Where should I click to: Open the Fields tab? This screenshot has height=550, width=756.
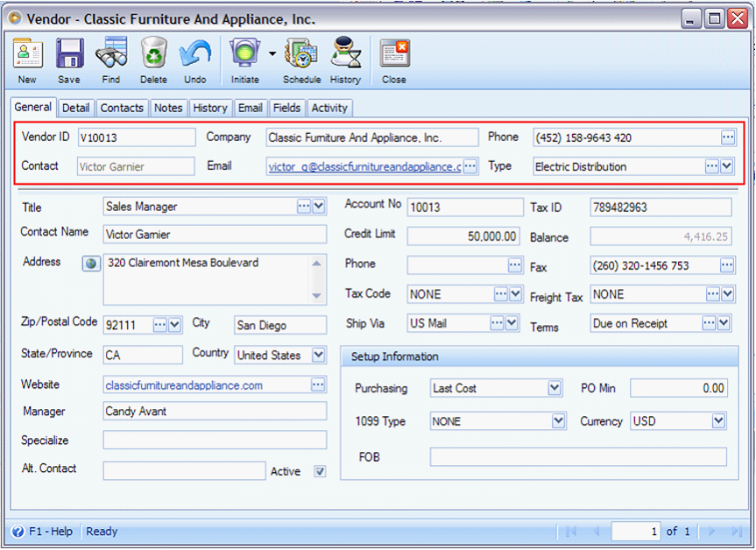coord(286,108)
